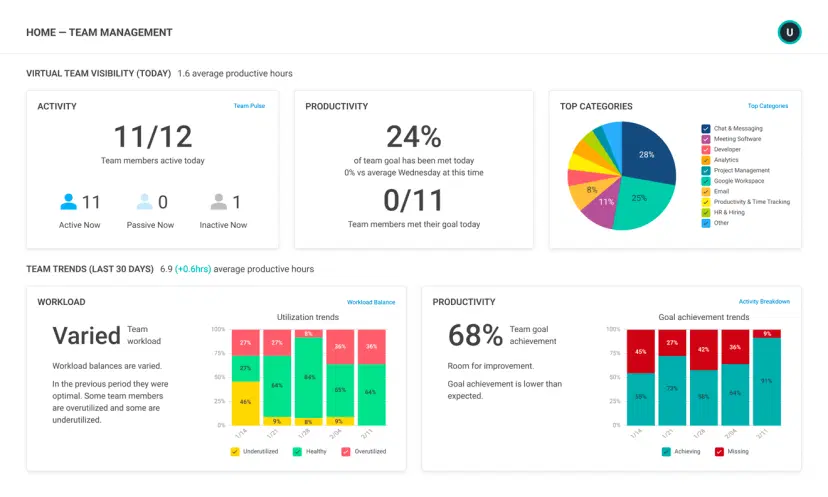Open the Activity Breakdown report

764,302
